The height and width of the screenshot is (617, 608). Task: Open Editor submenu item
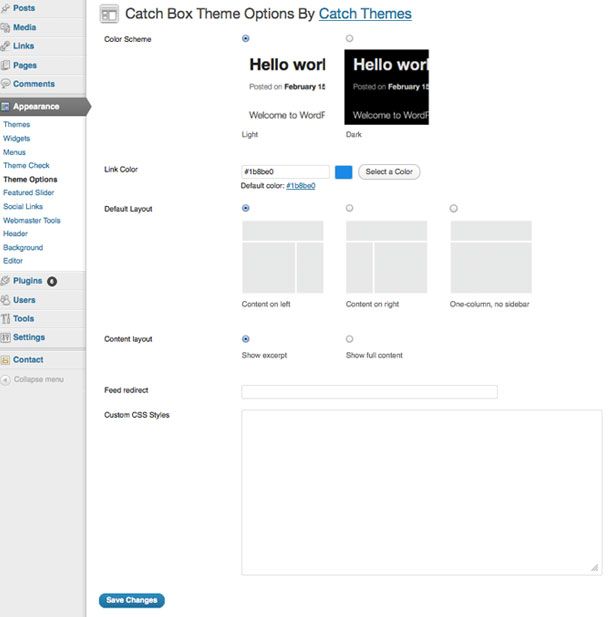pos(13,261)
